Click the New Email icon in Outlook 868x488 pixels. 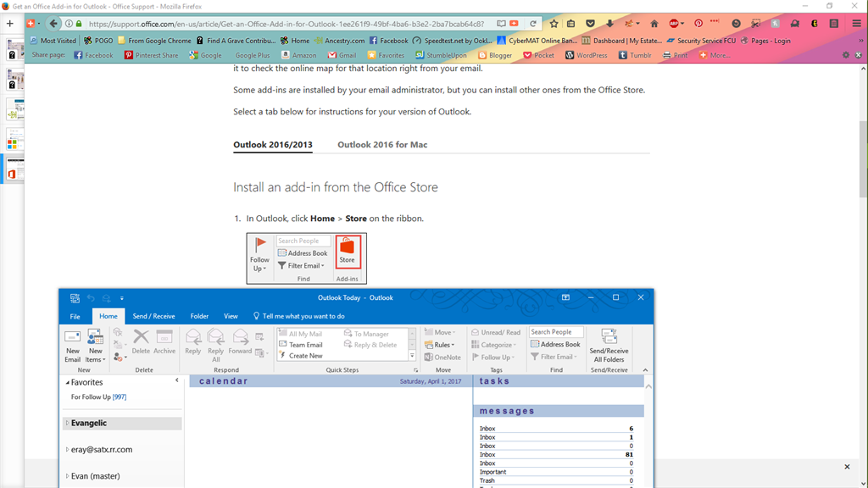click(x=73, y=347)
